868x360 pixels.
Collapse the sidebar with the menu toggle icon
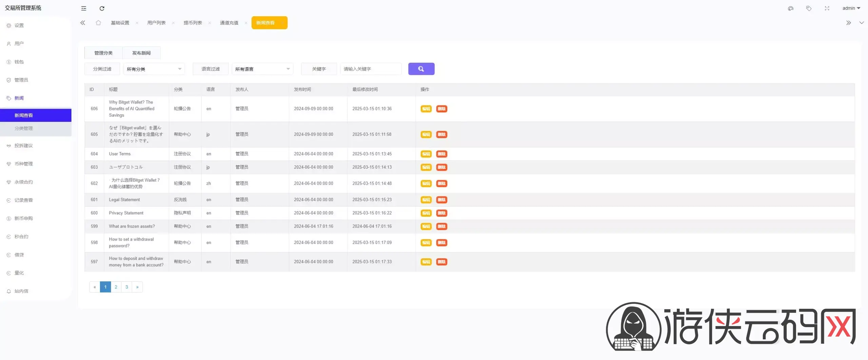click(x=84, y=8)
